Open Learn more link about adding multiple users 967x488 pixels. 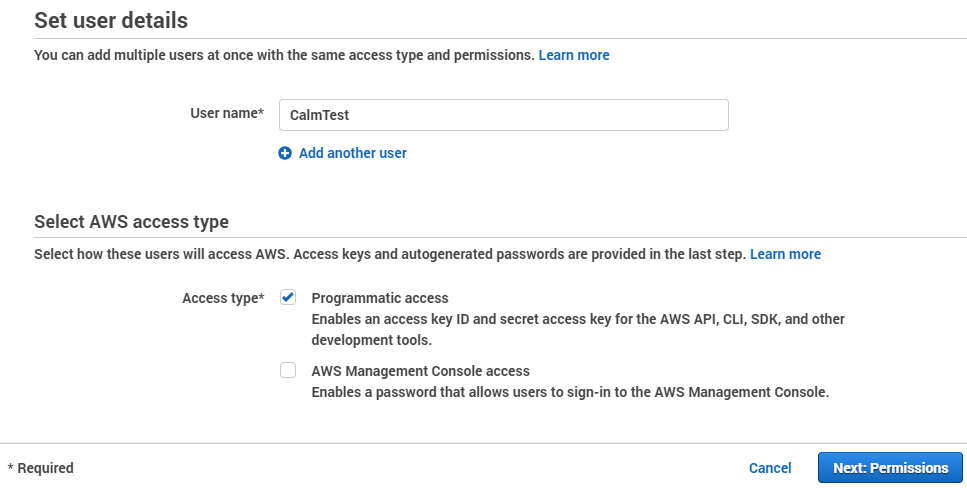point(574,55)
